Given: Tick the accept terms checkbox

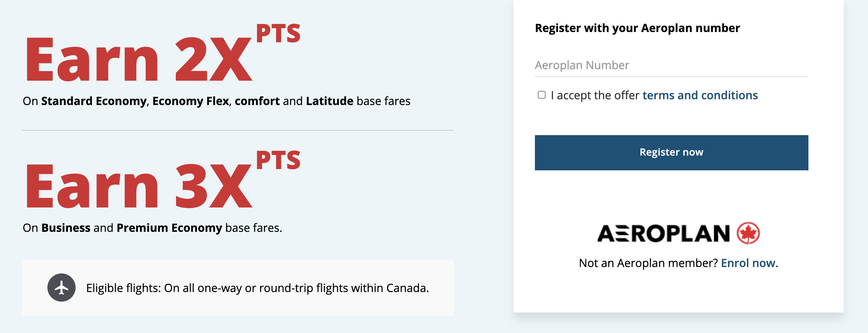Looking at the screenshot, I should 542,95.
